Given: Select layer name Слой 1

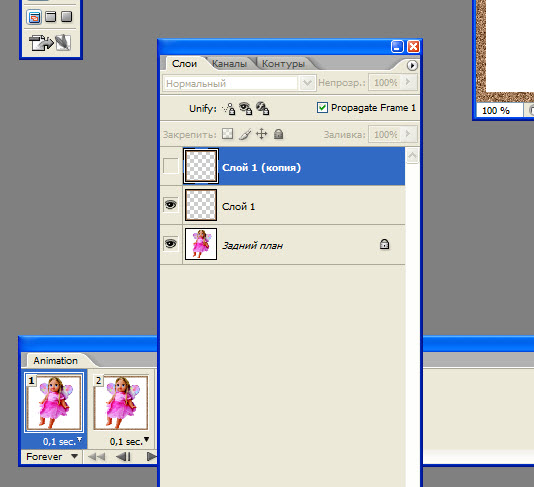Looking at the screenshot, I should coord(238,206).
